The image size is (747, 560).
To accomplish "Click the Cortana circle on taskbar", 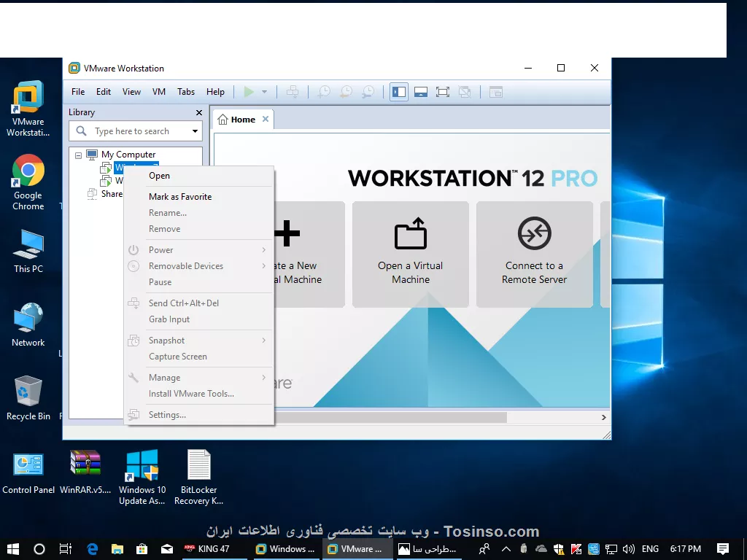I will (x=39, y=549).
